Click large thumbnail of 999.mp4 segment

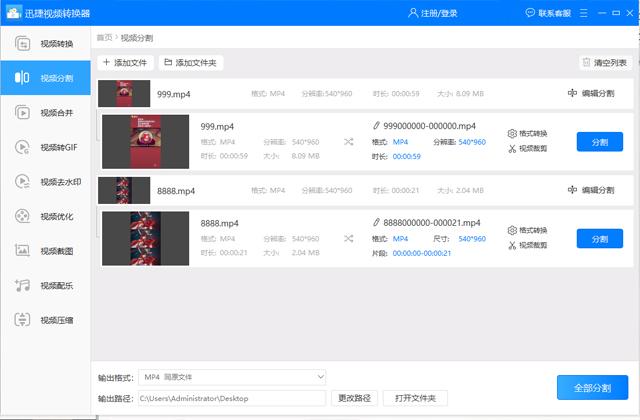tap(145, 142)
